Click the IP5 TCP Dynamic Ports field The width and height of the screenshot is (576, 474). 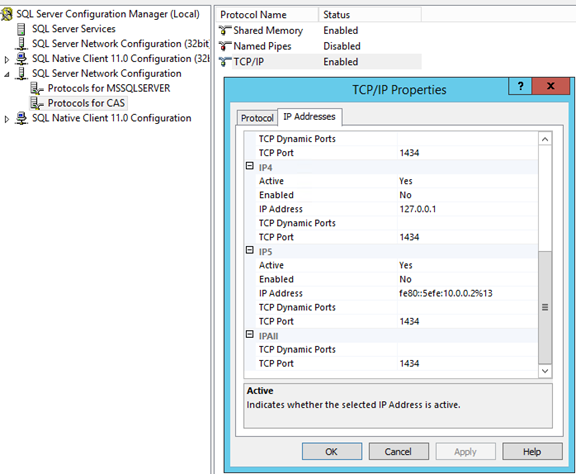pyautogui.click(x=467, y=308)
